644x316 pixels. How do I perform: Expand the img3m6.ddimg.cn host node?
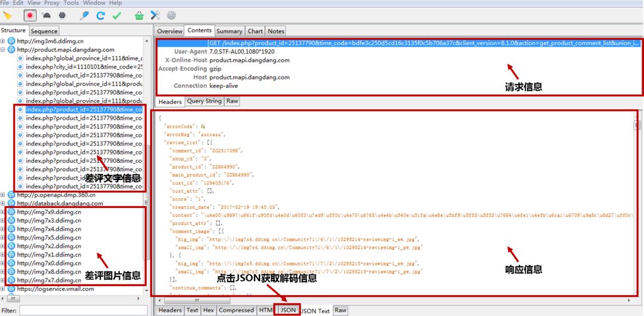(3, 41)
